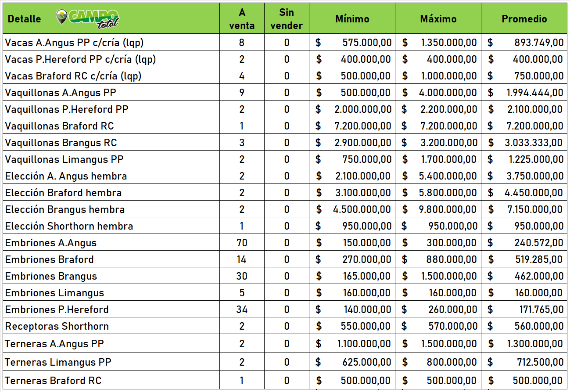570x392 pixels.
Task: Click the Campo Total logo
Action: point(88,18)
